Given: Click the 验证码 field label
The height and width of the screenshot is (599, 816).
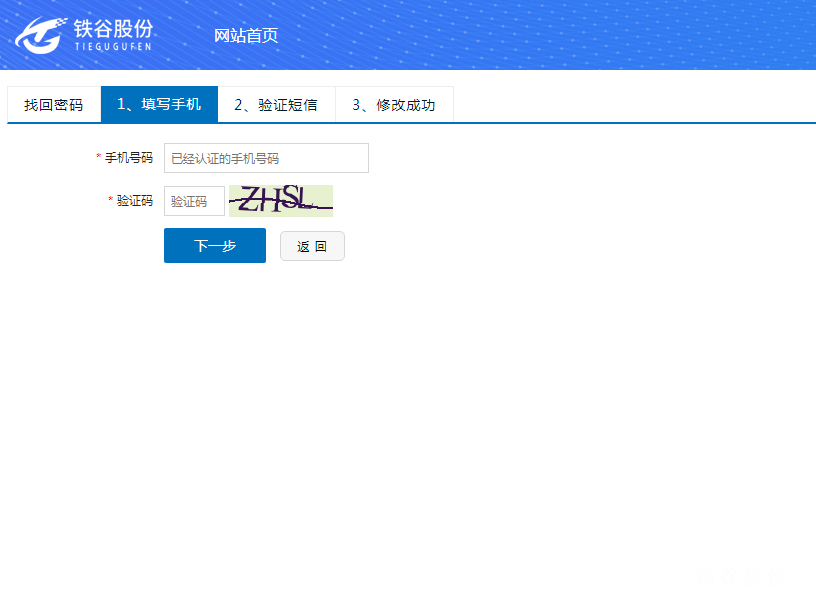Looking at the screenshot, I should (x=135, y=201).
